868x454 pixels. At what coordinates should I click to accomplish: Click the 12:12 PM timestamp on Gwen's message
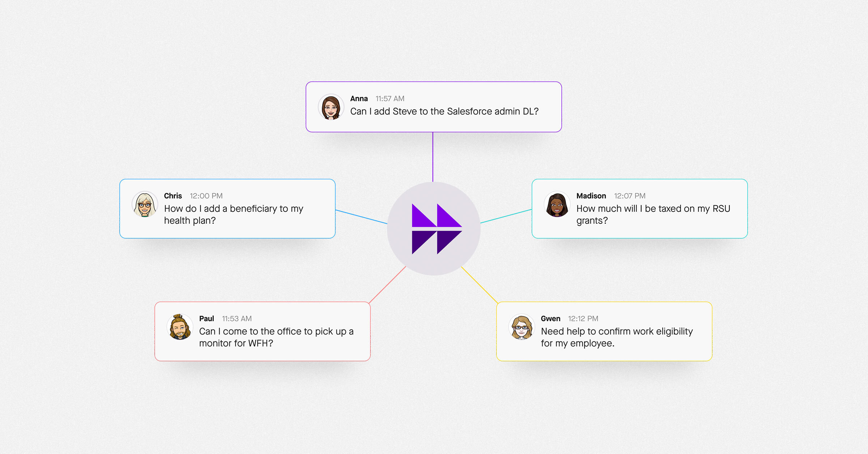[x=583, y=319]
